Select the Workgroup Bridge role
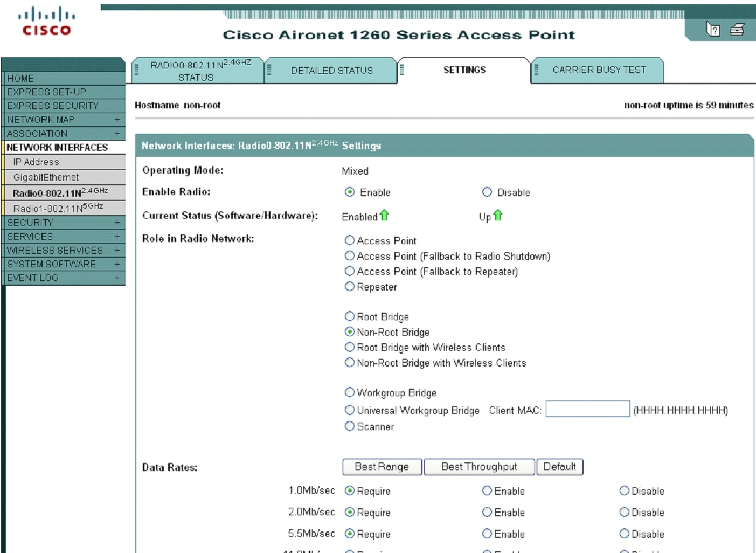This screenshot has width=756, height=553. point(350,392)
